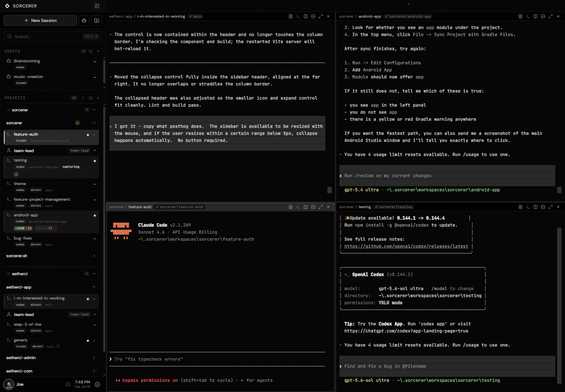Open the Codex releases GitHub link
The image size is (565, 392).
pyautogui.click(x=406, y=246)
